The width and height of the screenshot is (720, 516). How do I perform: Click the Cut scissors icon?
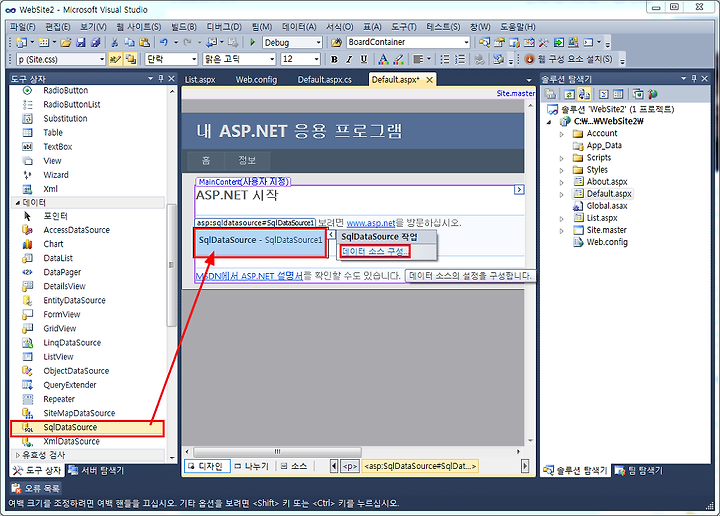point(115,43)
